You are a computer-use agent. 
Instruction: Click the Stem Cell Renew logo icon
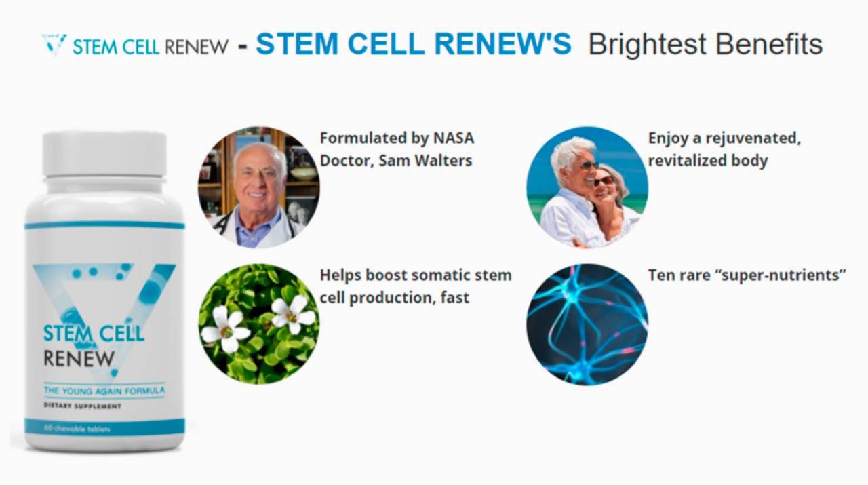pyautogui.click(x=54, y=45)
